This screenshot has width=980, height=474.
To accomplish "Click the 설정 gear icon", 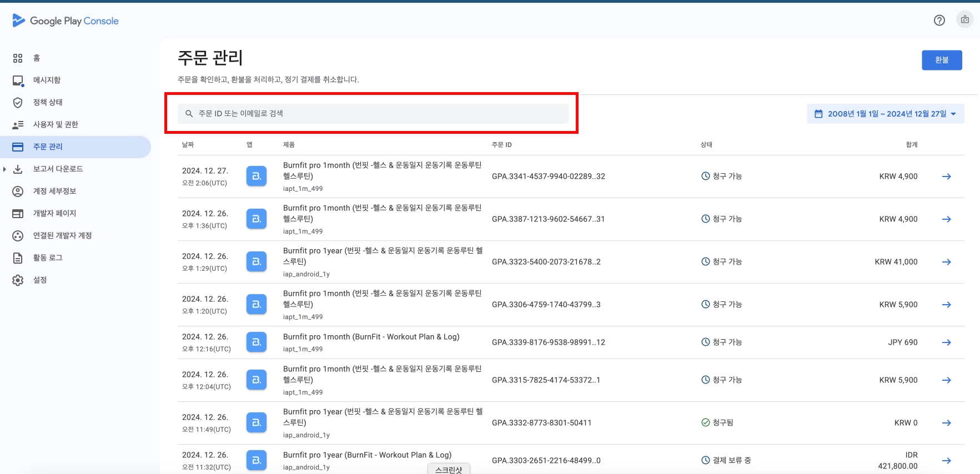I will point(18,280).
